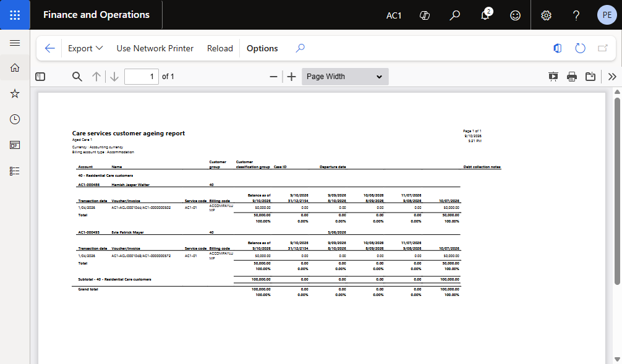The height and width of the screenshot is (364, 622).
Task: Find text in report magnifier
Action: pyautogui.click(x=77, y=77)
